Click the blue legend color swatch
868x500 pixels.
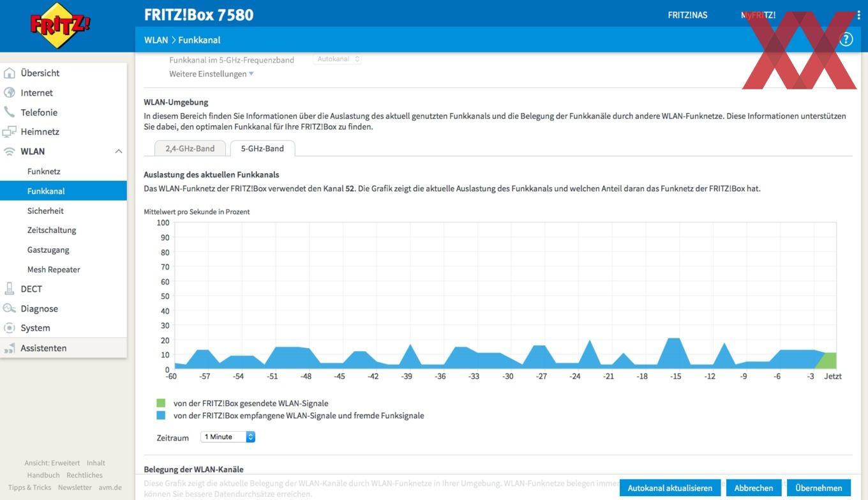161,415
